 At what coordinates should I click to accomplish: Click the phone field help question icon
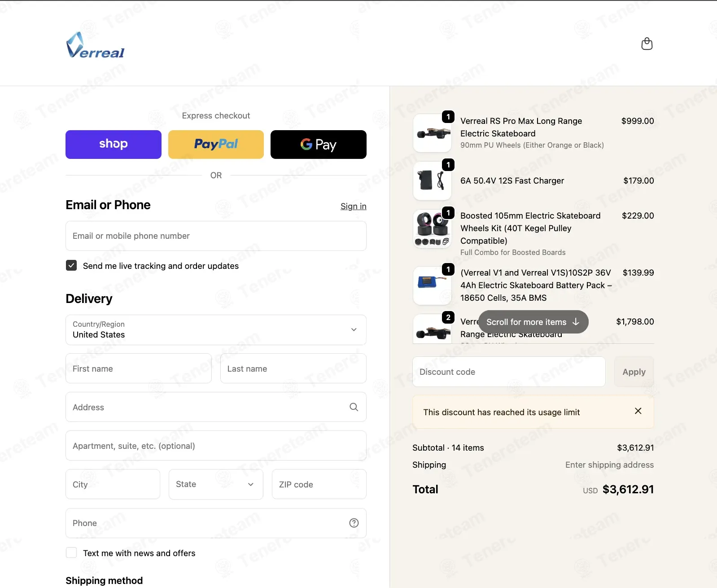(354, 523)
